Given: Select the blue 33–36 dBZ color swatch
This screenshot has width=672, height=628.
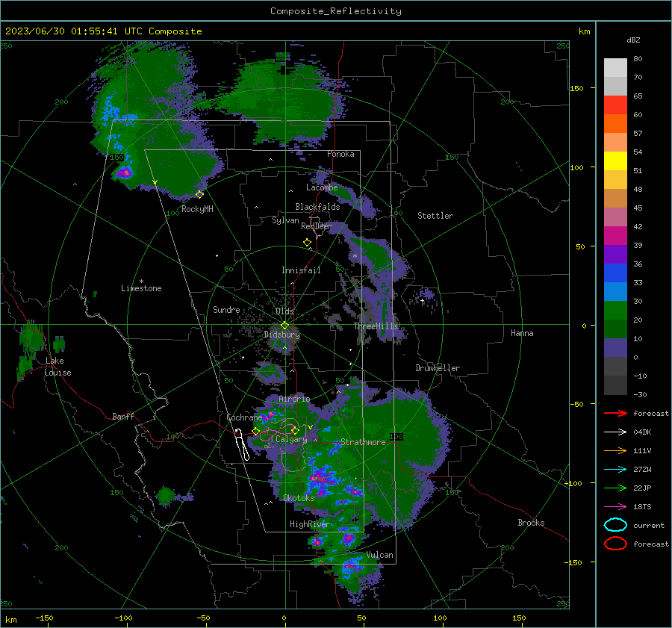Looking at the screenshot, I should click(615, 273).
